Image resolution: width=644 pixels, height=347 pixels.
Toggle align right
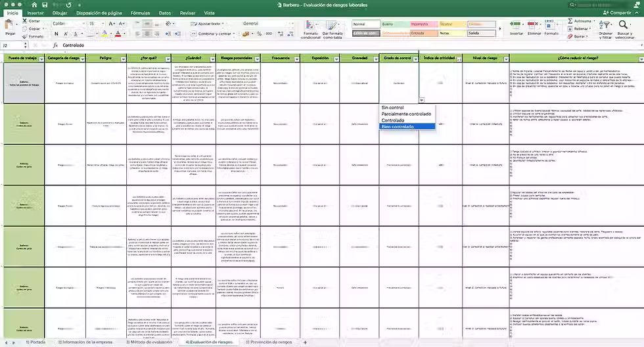pos(156,34)
